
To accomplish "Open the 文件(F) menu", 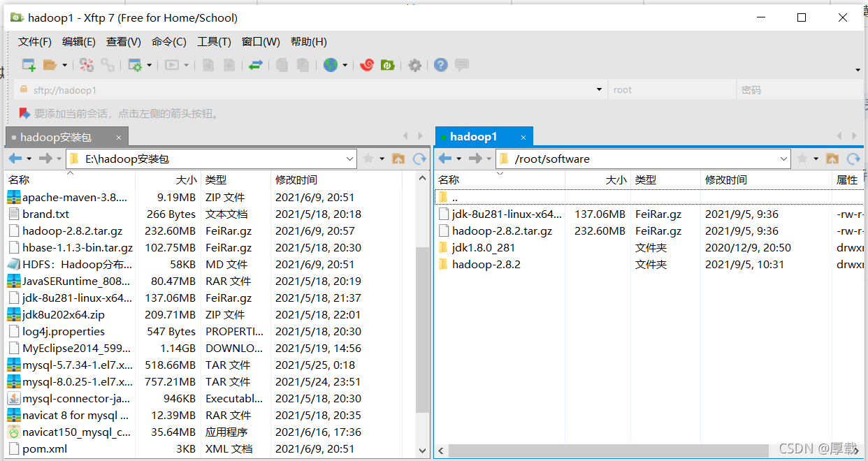I will click(35, 42).
